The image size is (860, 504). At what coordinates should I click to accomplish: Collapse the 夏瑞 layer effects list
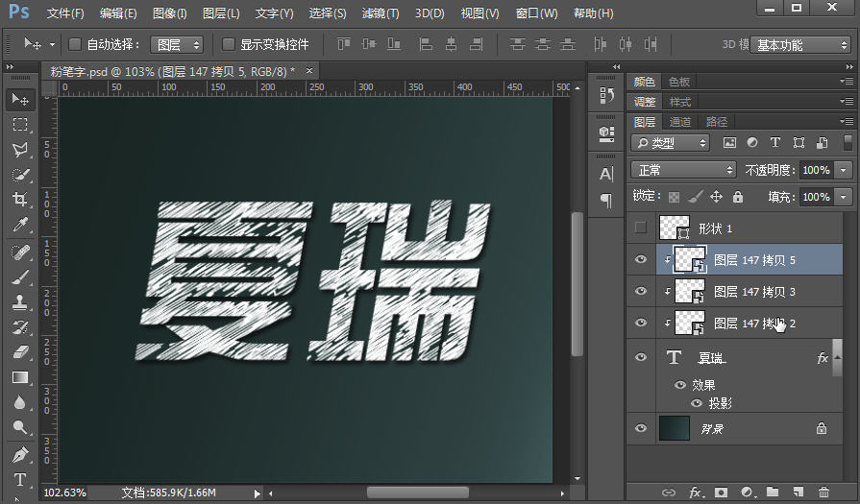point(838,358)
